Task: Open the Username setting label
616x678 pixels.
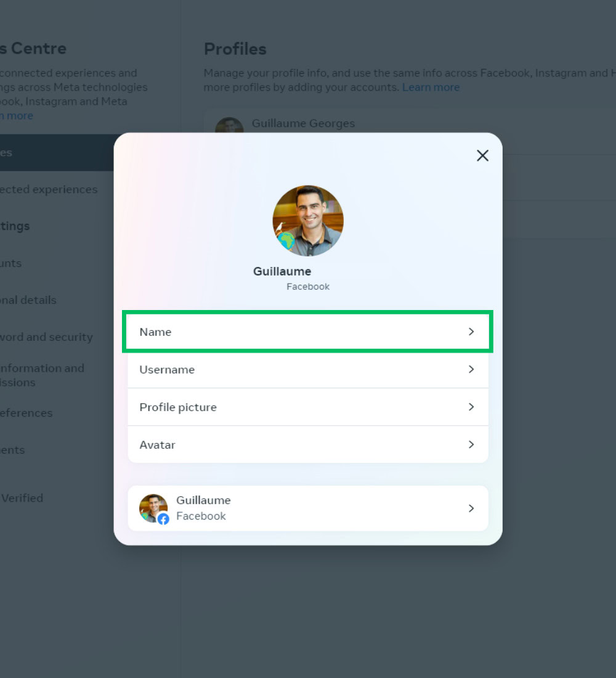Action: (167, 369)
